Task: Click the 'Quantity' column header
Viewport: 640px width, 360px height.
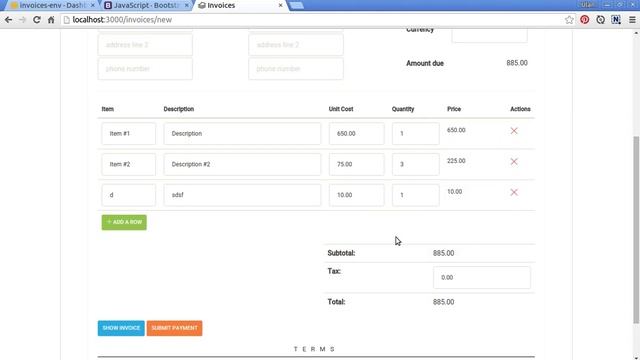Action: pos(403,109)
